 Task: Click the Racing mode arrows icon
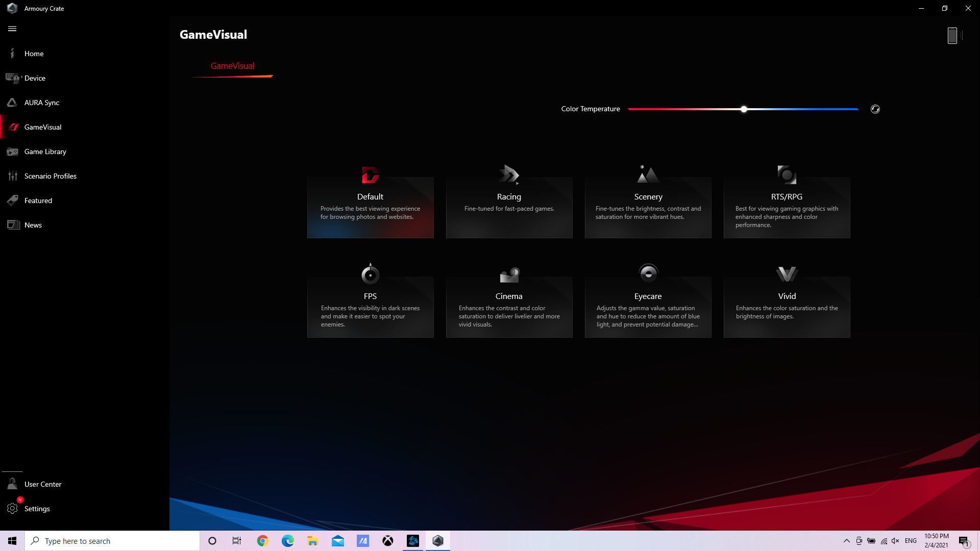click(x=509, y=174)
